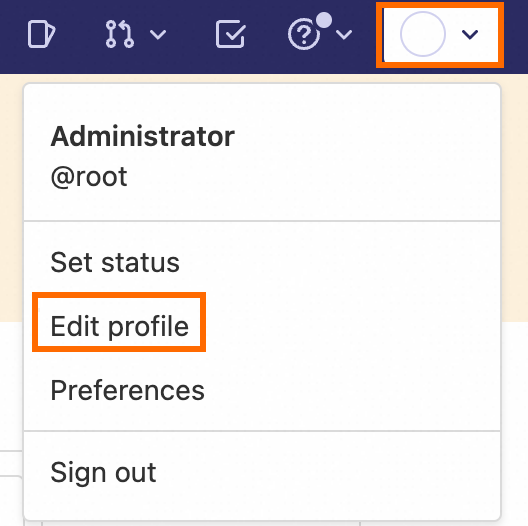The height and width of the screenshot is (526, 528).
Task: Click the divider line above Set status
Action: (262, 221)
